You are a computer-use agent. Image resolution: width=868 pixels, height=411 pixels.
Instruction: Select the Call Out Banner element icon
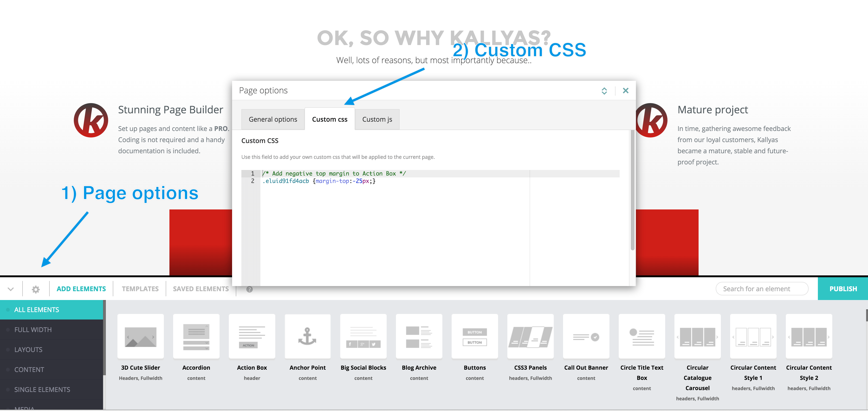586,336
